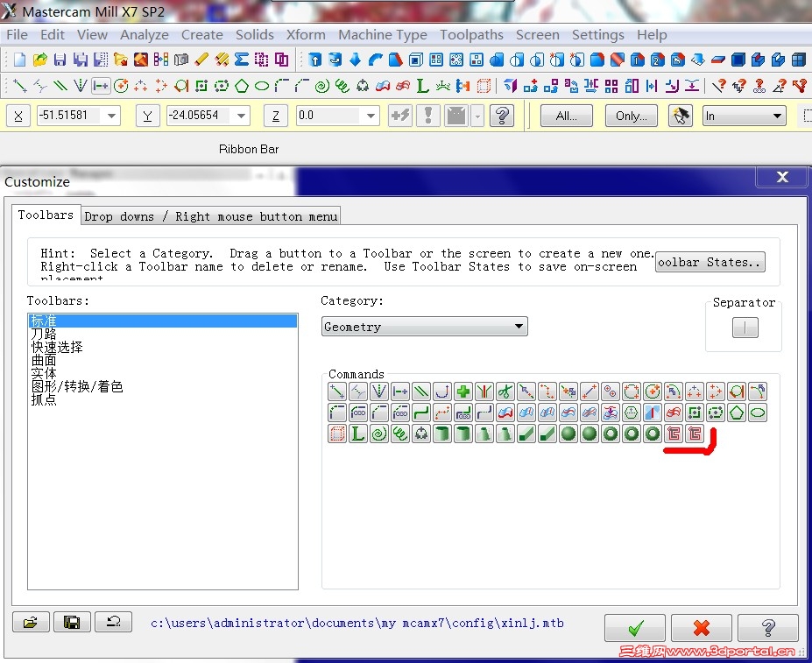Click the green plus command icon
Viewport: 812px width, 663px height.
(x=463, y=391)
